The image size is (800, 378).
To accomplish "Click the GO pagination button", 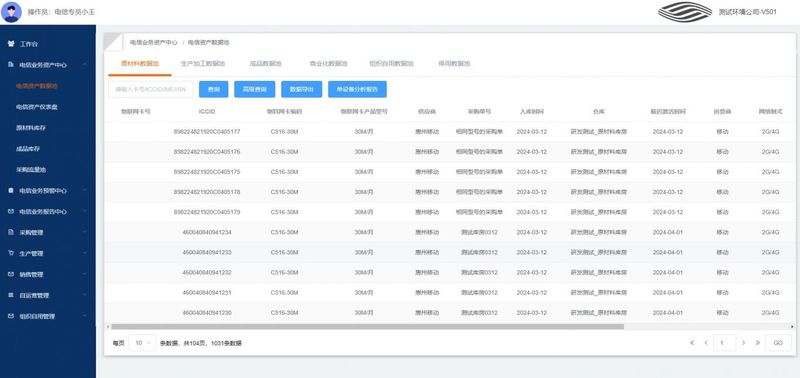I will click(778, 343).
